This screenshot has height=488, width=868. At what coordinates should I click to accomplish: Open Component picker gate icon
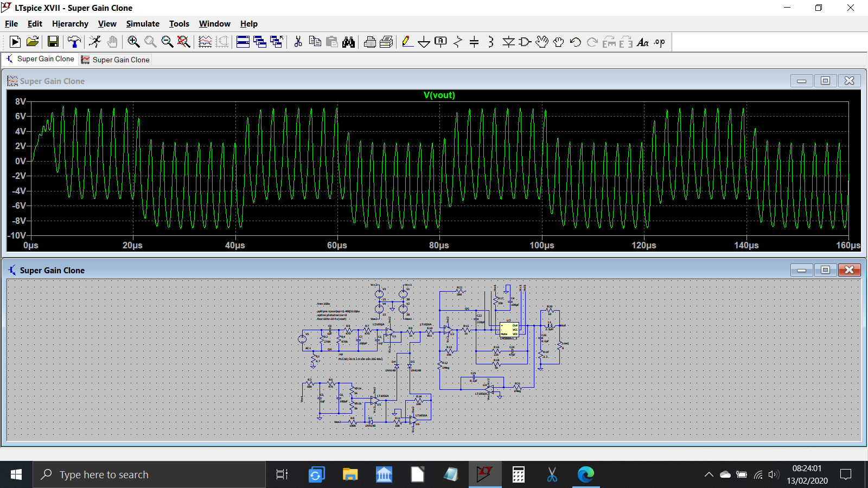pyautogui.click(x=525, y=42)
